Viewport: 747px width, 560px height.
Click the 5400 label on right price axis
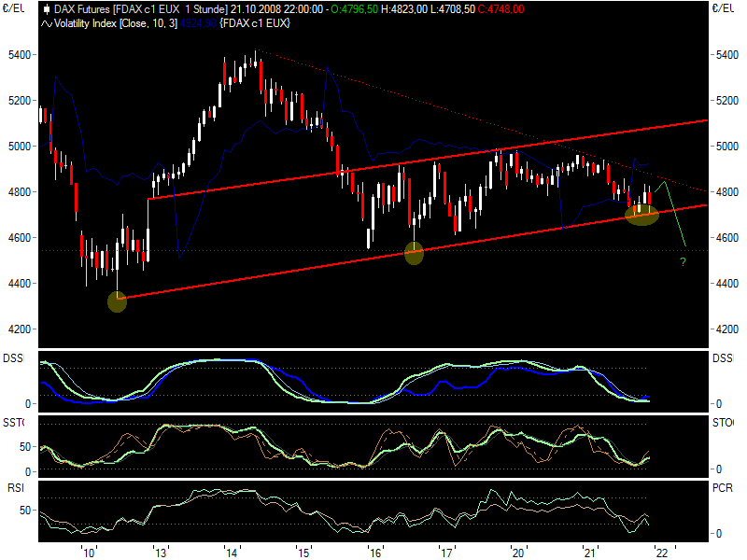pyautogui.click(x=727, y=55)
